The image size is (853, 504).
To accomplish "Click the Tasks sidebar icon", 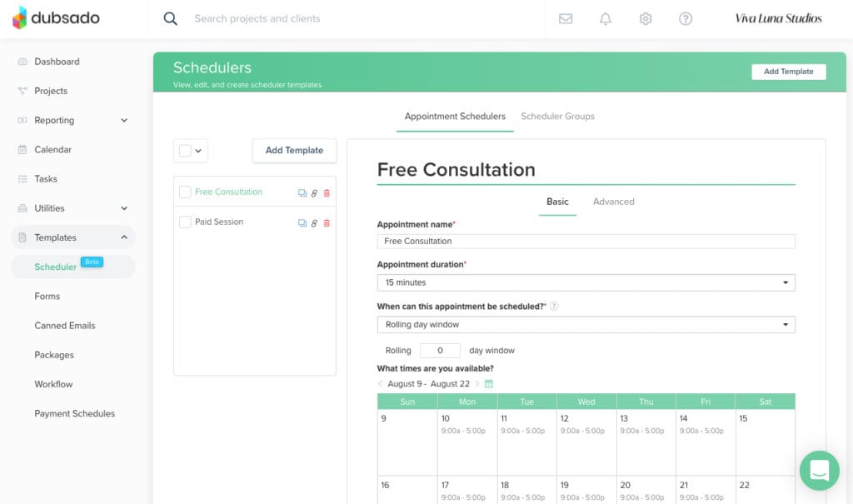I will pyautogui.click(x=22, y=178).
